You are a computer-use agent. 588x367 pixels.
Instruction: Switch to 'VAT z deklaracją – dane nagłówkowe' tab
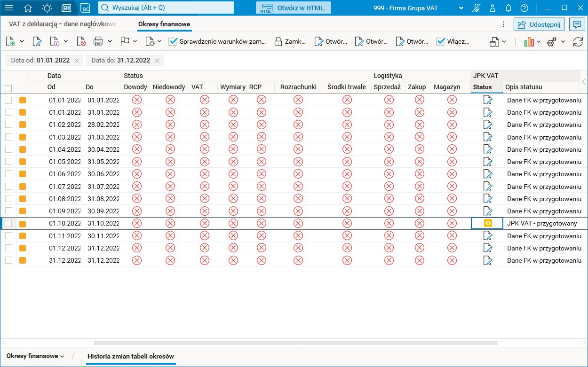pyautogui.click(x=62, y=24)
